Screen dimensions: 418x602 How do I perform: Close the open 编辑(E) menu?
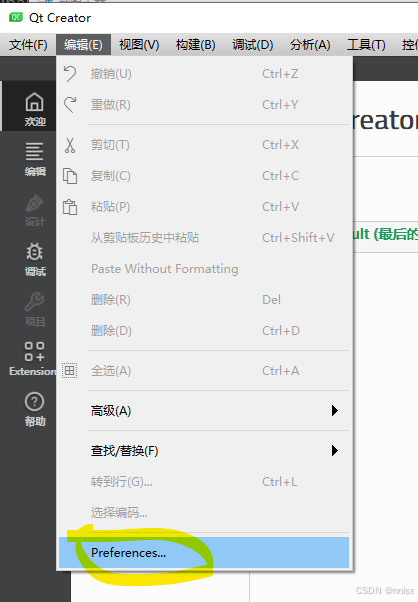click(x=83, y=45)
